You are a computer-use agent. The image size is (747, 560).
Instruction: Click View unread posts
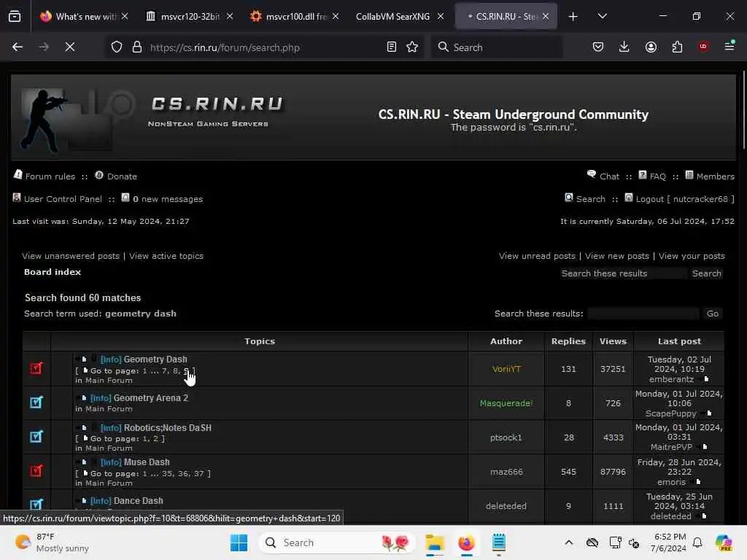click(x=537, y=256)
